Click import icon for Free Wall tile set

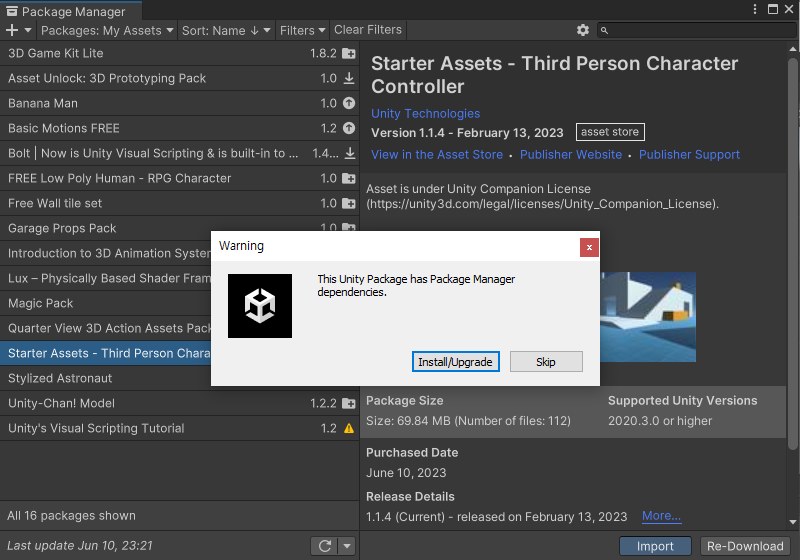point(349,203)
